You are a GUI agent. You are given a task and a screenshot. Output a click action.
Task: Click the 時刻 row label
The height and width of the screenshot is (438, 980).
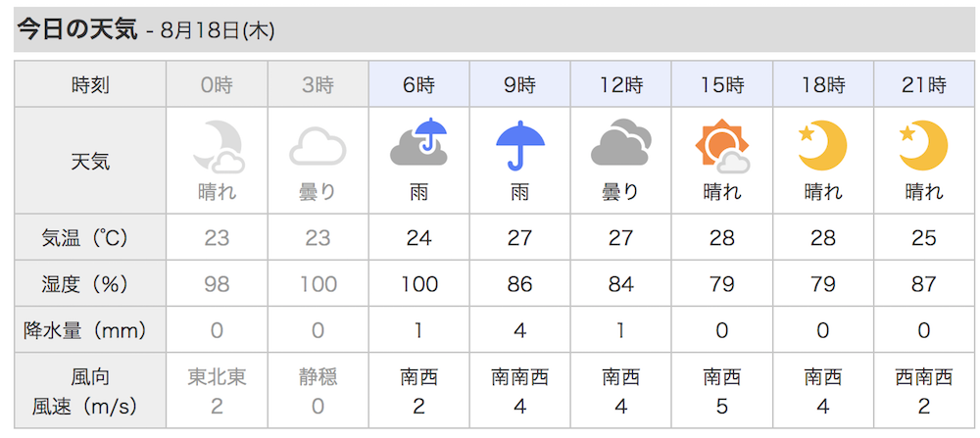[90, 84]
